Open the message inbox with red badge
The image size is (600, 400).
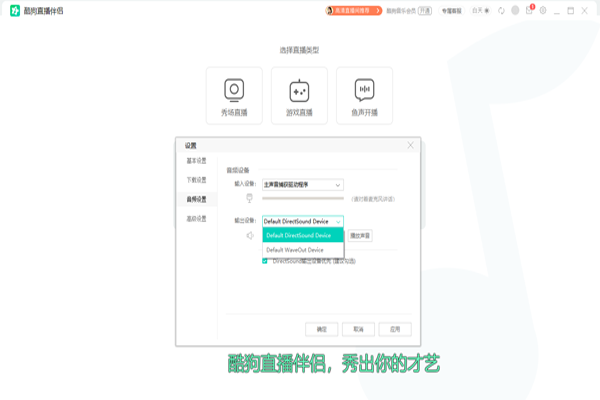(529, 10)
